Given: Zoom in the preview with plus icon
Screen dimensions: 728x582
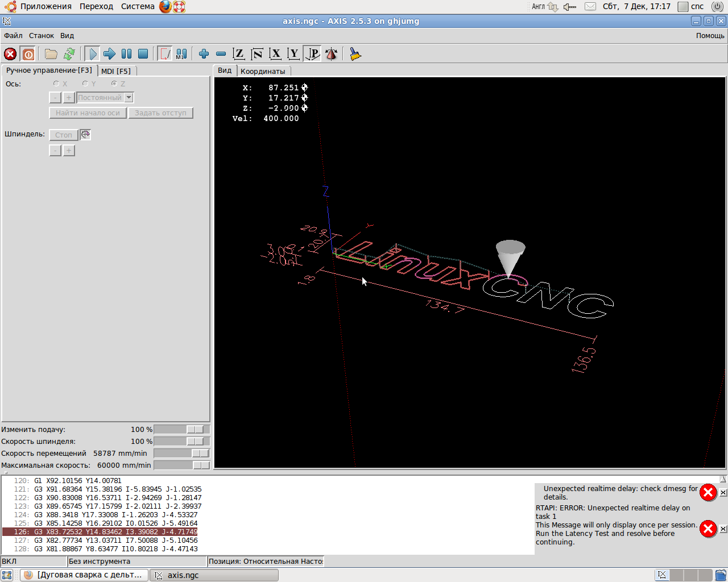Looking at the screenshot, I should coord(204,54).
